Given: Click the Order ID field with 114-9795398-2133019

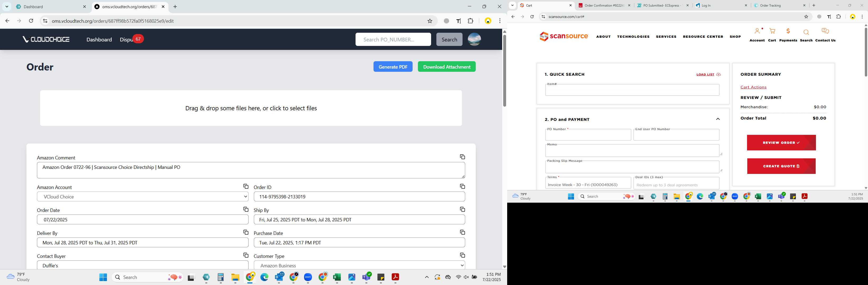Looking at the screenshot, I should pyautogui.click(x=359, y=197).
